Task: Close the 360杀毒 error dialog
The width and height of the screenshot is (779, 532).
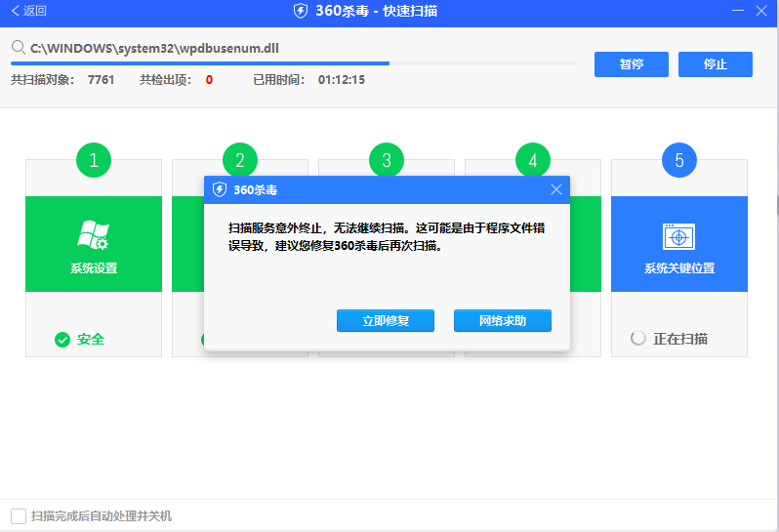Action: click(556, 189)
